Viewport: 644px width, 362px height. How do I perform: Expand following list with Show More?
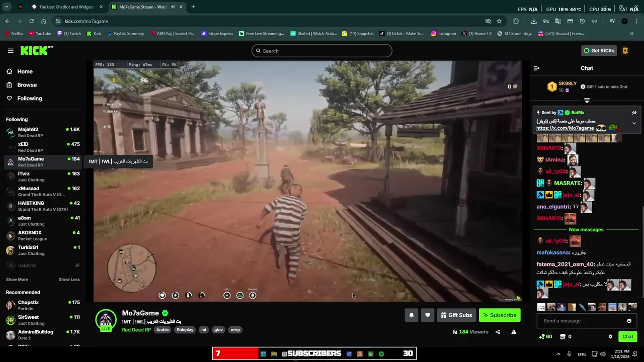click(x=17, y=280)
